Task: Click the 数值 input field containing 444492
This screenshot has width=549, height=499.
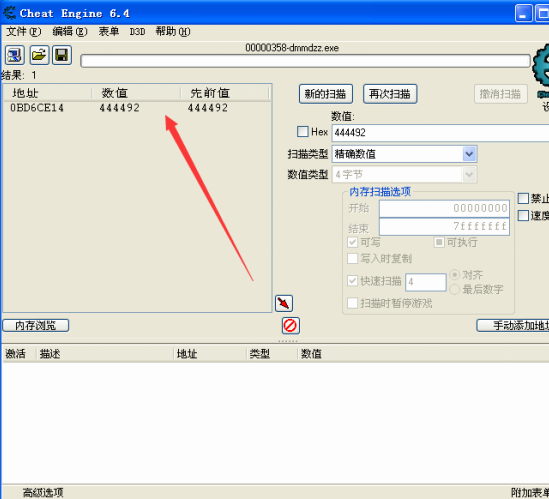Action: pyautogui.click(x=440, y=133)
